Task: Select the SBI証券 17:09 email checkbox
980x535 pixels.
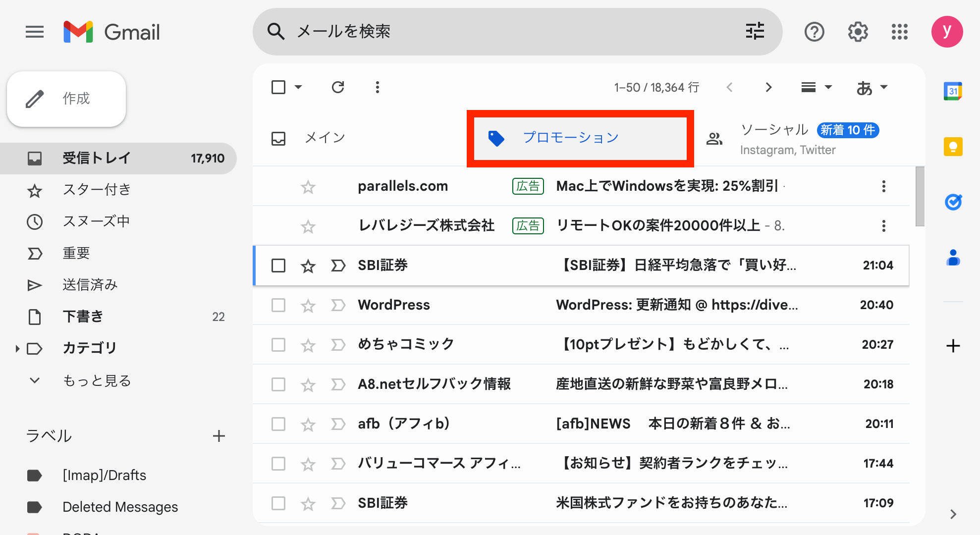Action: pos(278,503)
